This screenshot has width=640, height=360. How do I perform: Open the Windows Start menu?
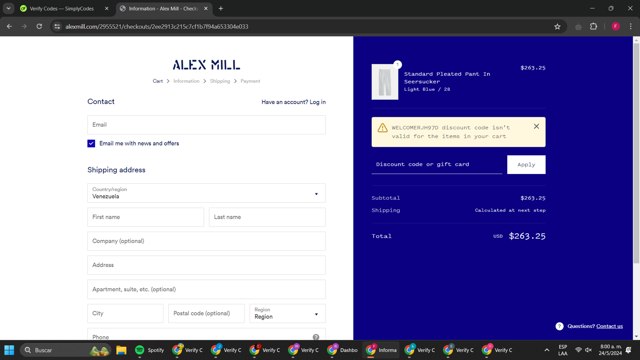click(x=9, y=350)
